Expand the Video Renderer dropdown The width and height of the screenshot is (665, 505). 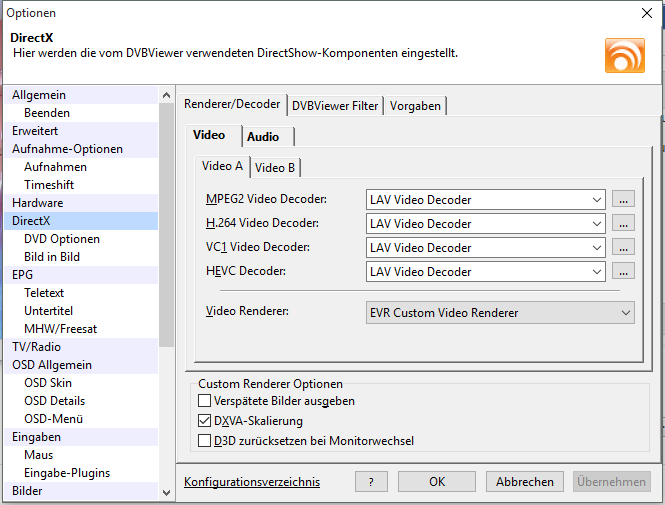(x=625, y=313)
